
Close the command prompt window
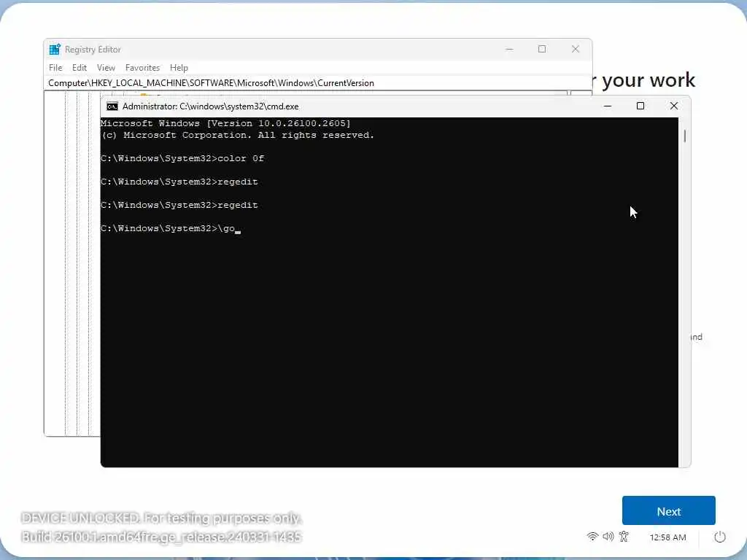673,106
